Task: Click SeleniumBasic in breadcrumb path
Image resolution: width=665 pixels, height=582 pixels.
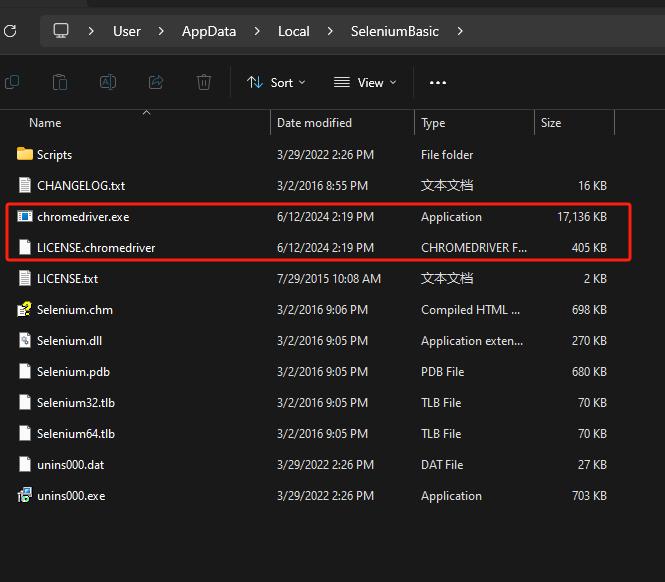Action: [x=395, y=31]
